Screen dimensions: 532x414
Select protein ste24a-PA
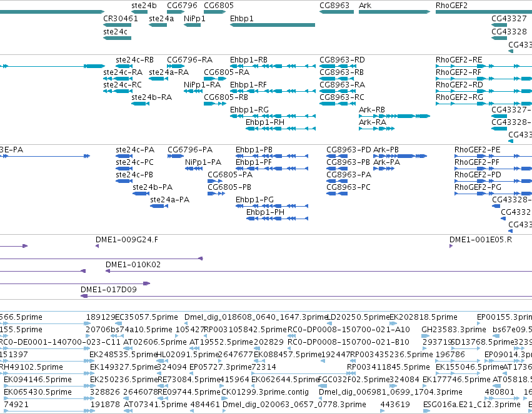coord(159,206)
